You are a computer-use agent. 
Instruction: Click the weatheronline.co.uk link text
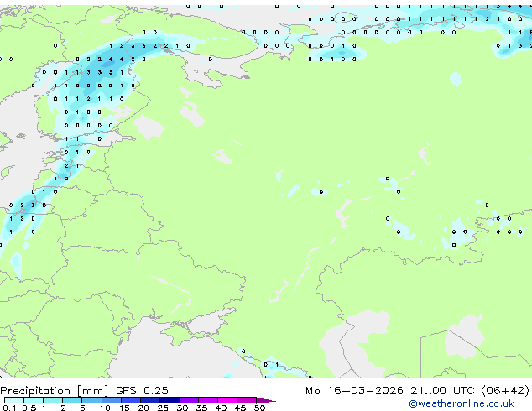[462, 403]
